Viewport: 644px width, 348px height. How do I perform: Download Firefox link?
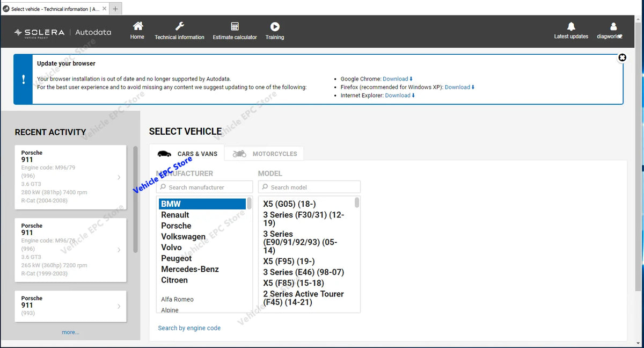(x=460, y=87)
